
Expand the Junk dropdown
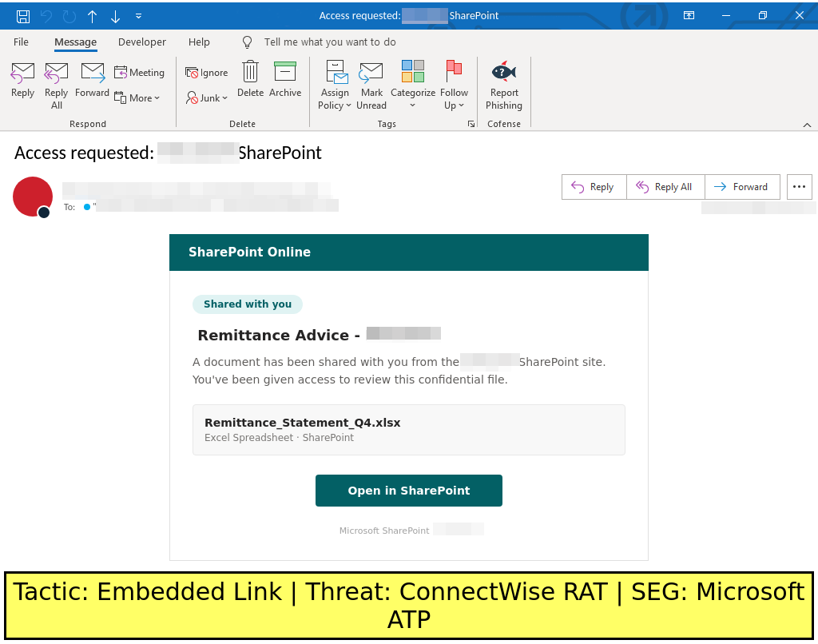tap(208, 98)
